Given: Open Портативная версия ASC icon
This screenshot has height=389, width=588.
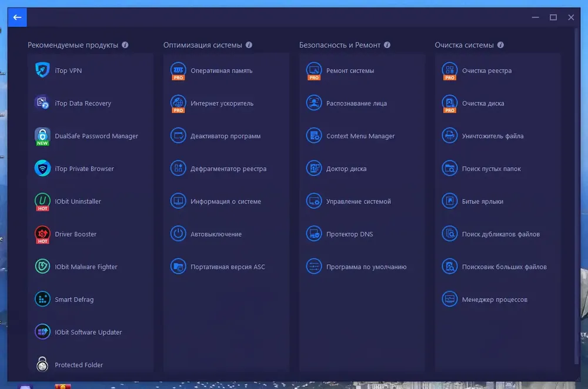Looking at the screenshot, I should [178, 266].
